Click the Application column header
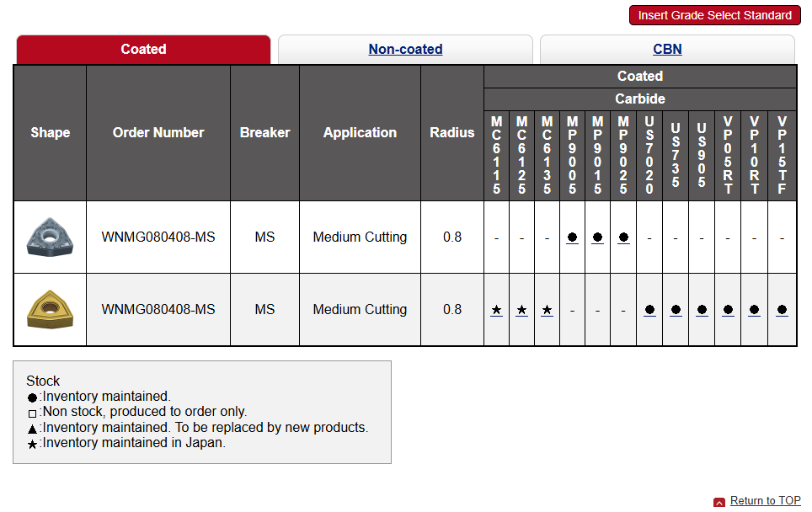Image resolution: width=812 pixels, height=512 pixels. [360, 133]
